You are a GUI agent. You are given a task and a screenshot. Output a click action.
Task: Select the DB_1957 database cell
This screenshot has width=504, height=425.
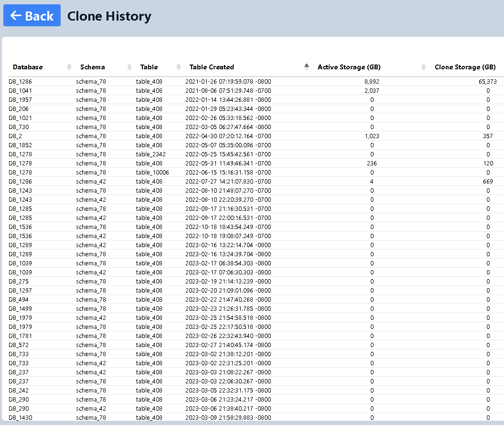tap(20, 100)
